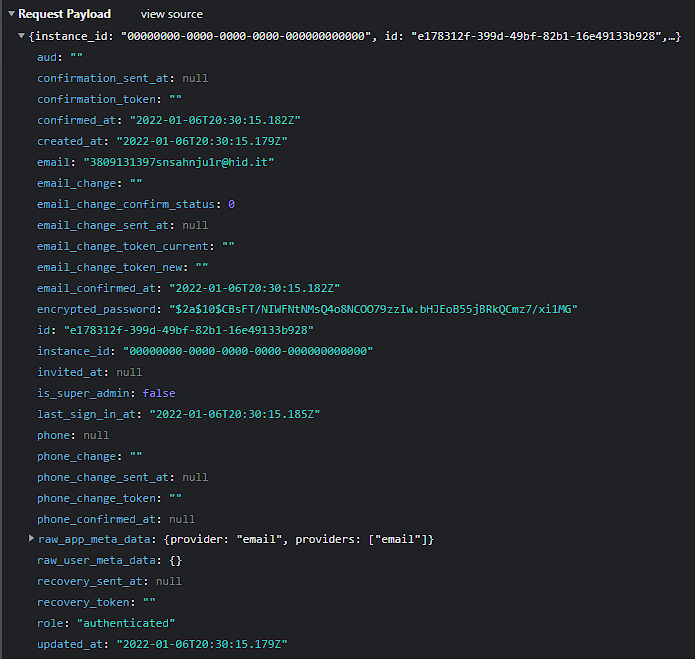Click the confirmation_token property
This screenshot has height=659, width=695.
(109, 99)
